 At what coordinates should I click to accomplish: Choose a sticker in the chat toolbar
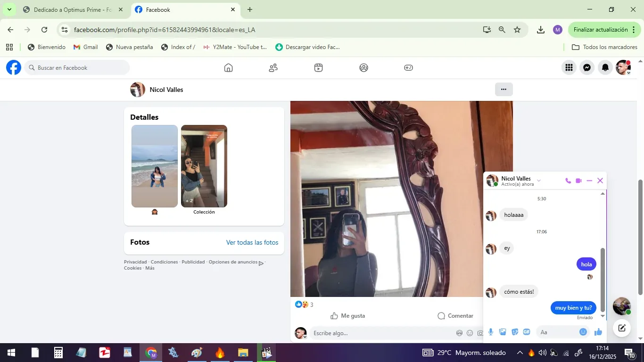click(x=515, y=332)
